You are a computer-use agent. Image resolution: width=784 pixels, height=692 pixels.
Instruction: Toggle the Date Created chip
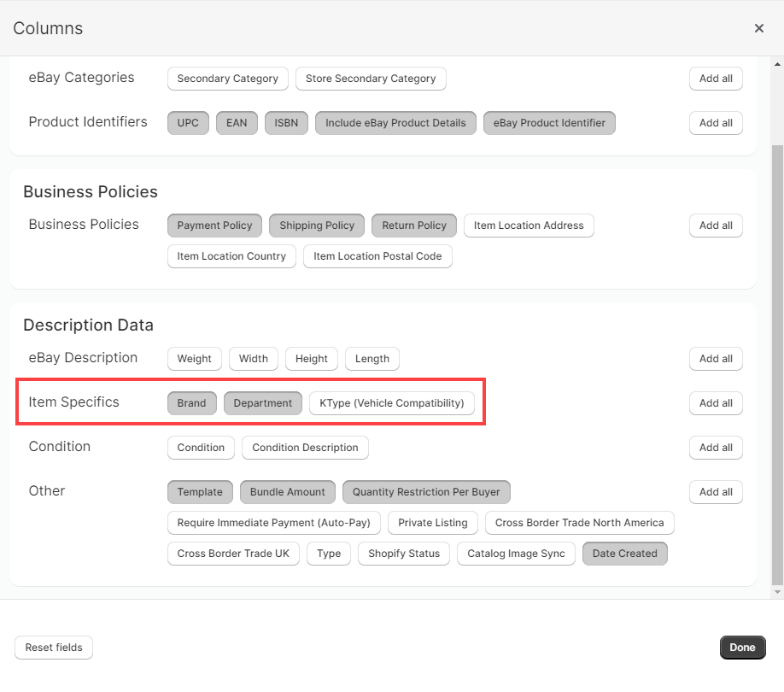point(624,554)
